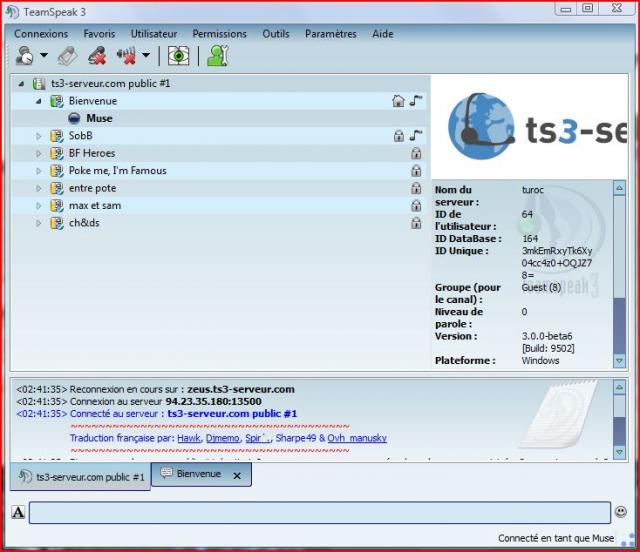640x552 pixels.
Task: Expand the max et sam channel
Action: (39, 206)
